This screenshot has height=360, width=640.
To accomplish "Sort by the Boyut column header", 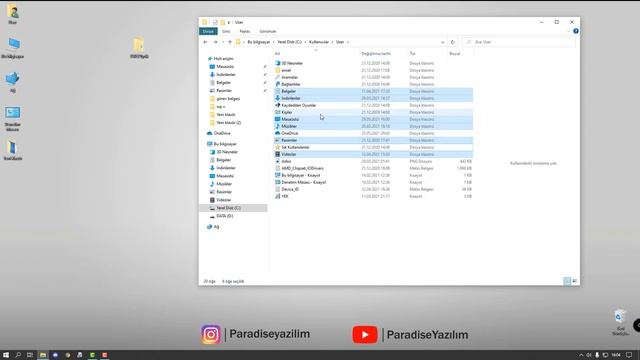I will tap(455, 53).
